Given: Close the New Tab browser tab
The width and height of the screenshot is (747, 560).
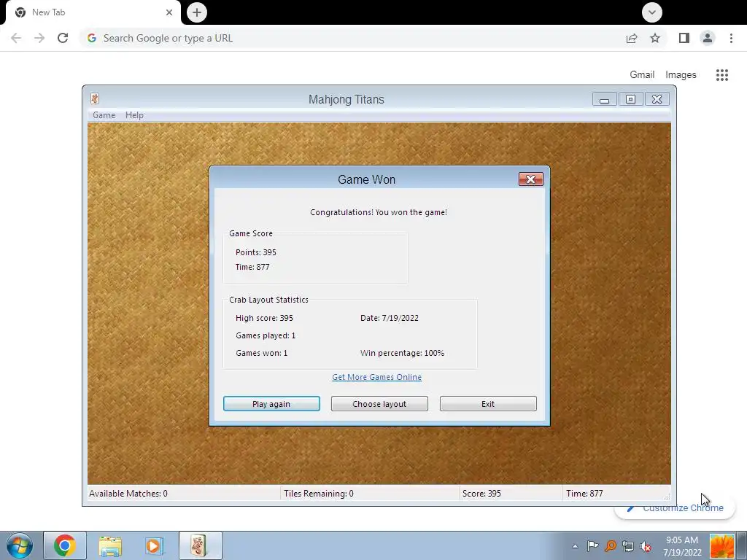Looking at the screenshot, I should coord(169,12).
